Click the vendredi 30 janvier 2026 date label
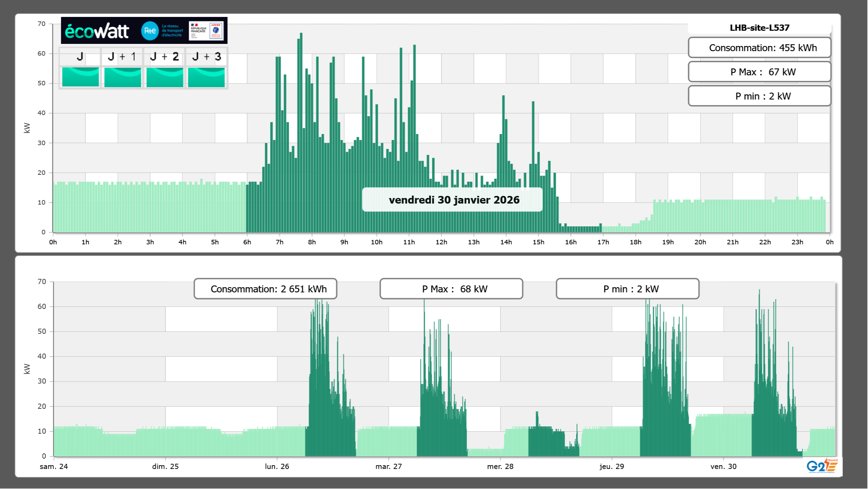868x489 pixels. coord(454,200)
